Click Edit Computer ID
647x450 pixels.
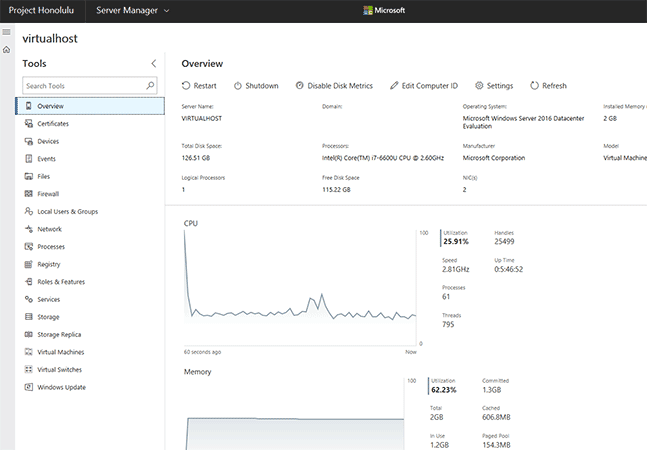(x=424, y=85)
